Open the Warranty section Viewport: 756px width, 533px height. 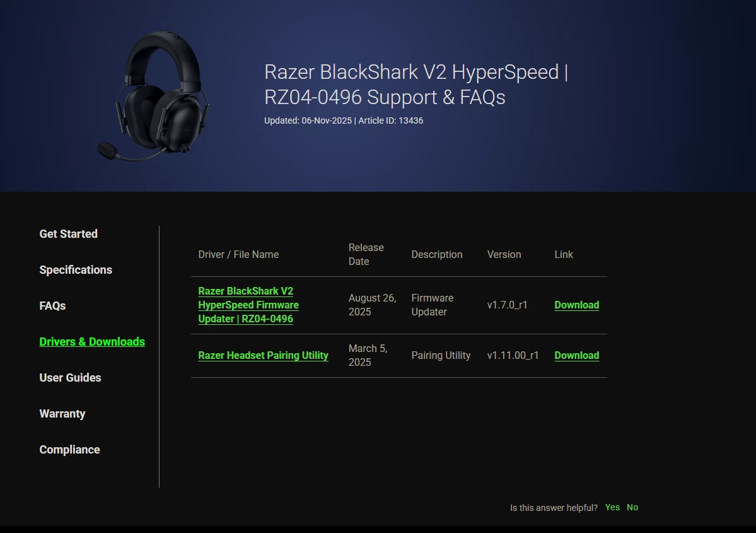(x=62, y=414)
